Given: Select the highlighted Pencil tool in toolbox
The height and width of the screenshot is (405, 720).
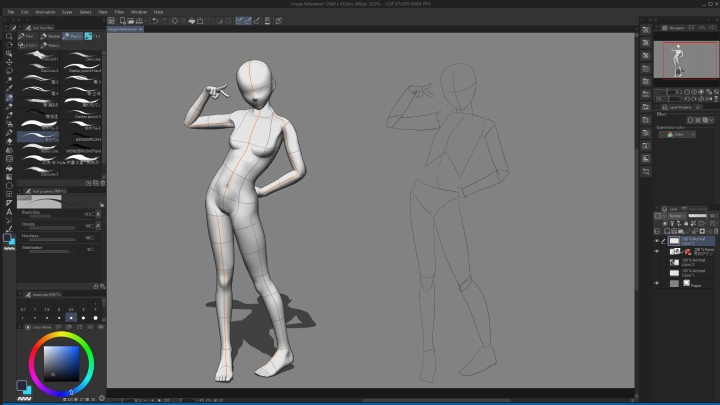Looking at the screenshot, I should coord(9,98).
